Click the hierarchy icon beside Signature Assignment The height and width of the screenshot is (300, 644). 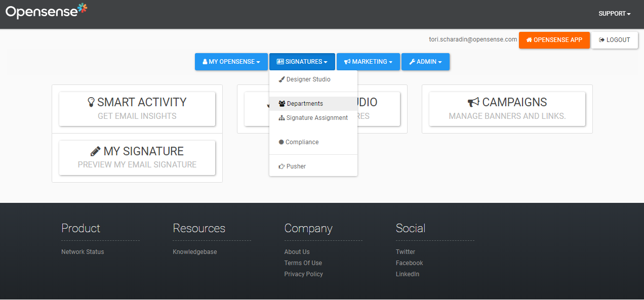(x=281, y=118)
